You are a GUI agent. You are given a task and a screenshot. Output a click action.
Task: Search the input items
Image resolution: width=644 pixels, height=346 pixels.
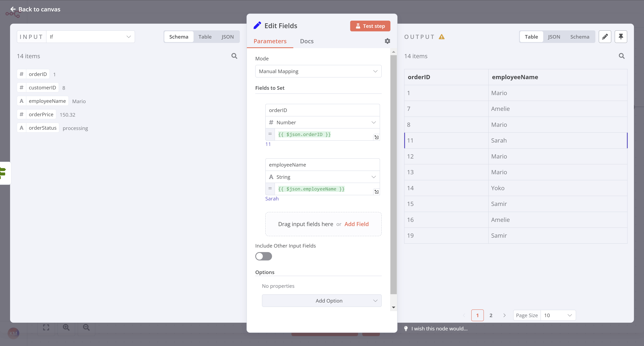[234, 56]
